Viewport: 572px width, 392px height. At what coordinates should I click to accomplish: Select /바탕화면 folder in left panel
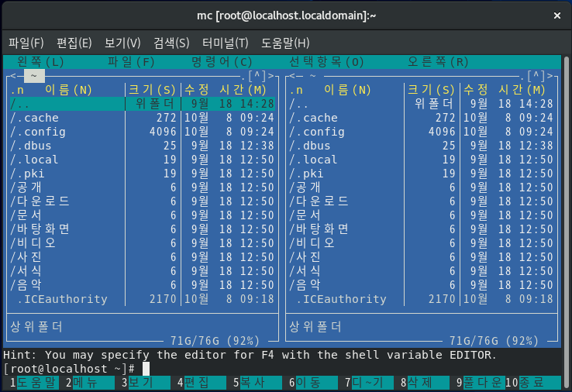click(143, 229)
